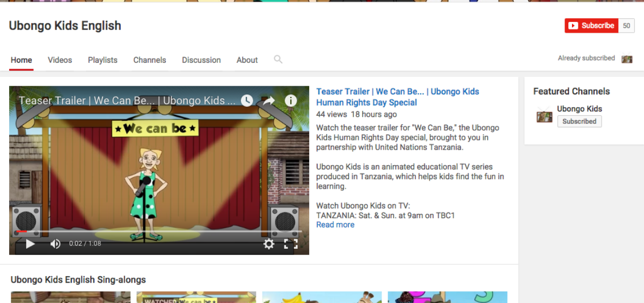Screen dimensions: 644x303
Task: Open the Playlists tab
Action: point(103,60)
